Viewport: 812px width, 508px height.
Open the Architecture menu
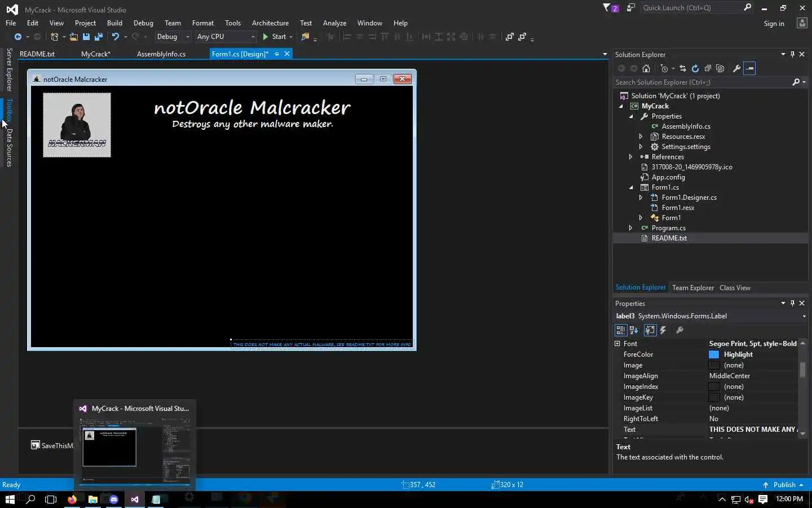tap(270, 23)
